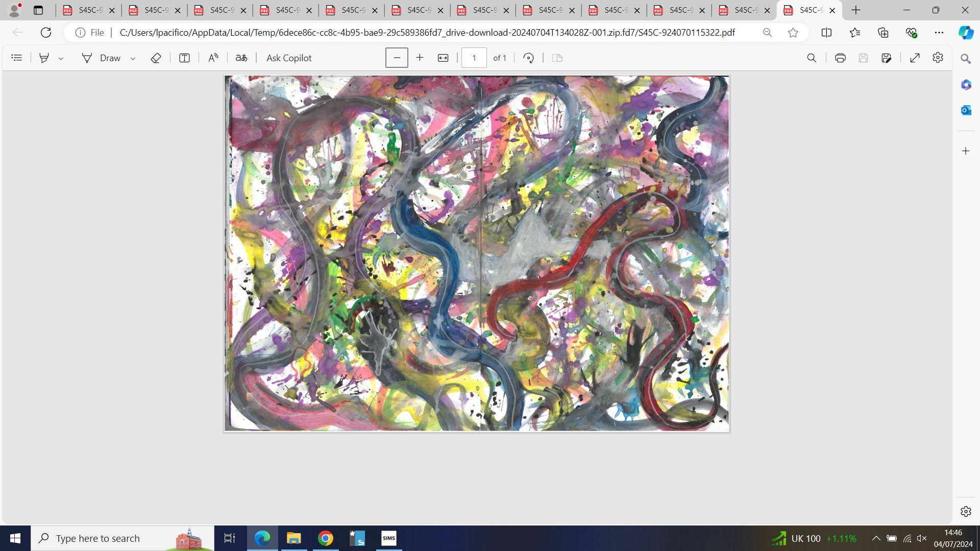Image resolution: width=980 pixels, height=551 pixels.
Task: Click the Fit to width icon
Action: point(443,58)
